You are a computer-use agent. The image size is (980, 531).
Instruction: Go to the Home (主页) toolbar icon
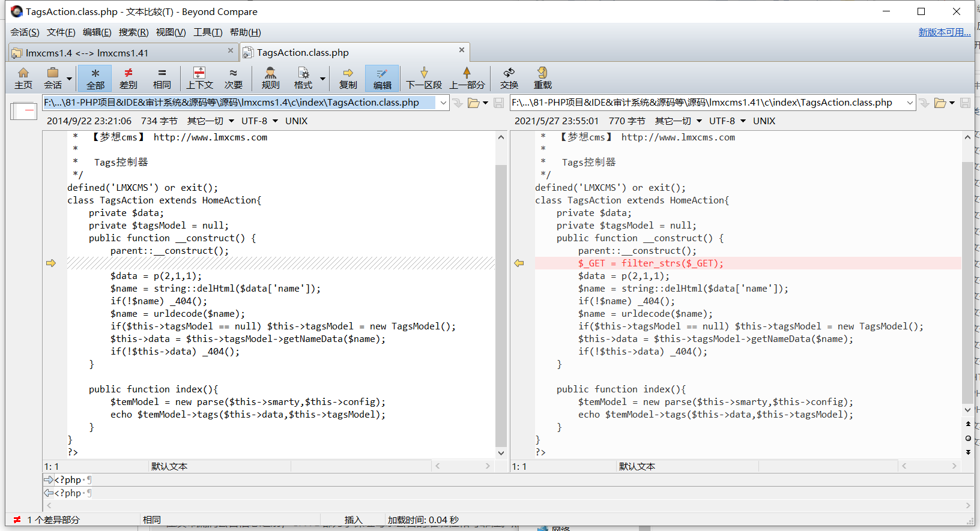(x=23, y=79)
